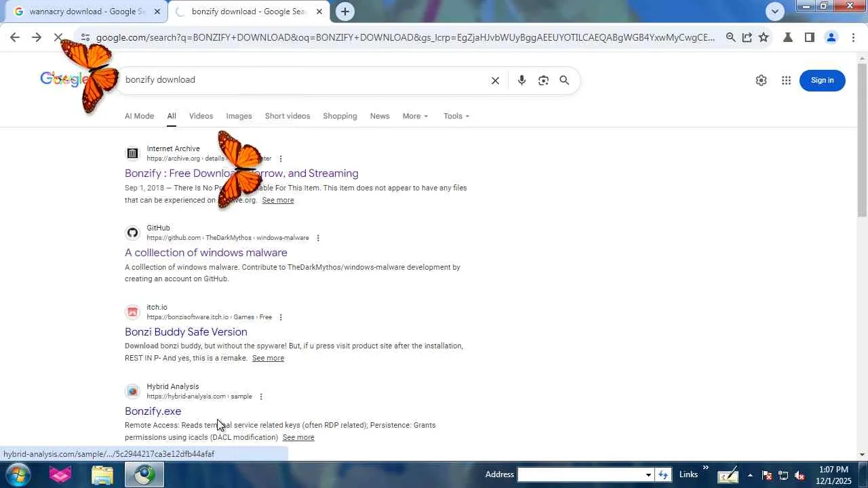Close the wannacry download tab
The height and width of the screenshot is (488, 868).
(157, 12)
